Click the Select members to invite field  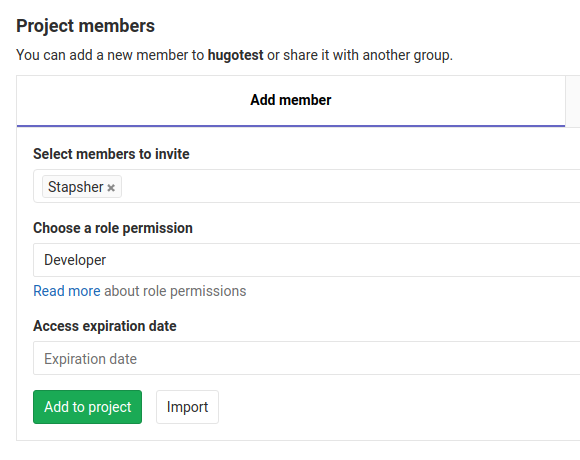(x=307, y=186)
